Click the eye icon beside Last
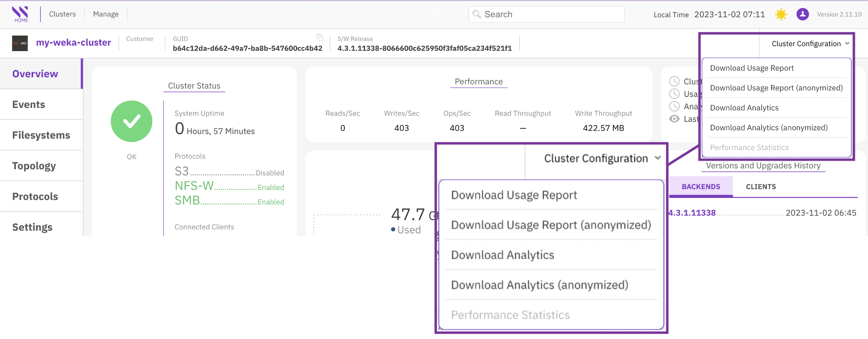 click(x=674, y=119)
